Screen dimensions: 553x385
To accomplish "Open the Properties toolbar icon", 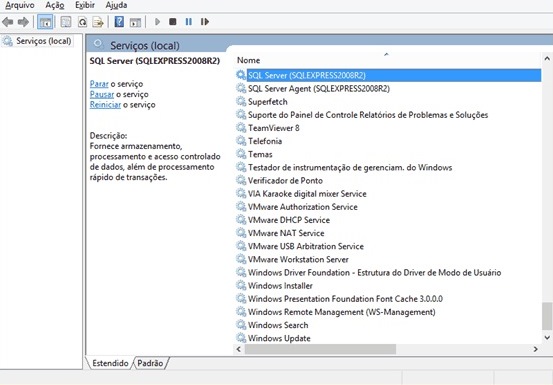I will (66, 22).
